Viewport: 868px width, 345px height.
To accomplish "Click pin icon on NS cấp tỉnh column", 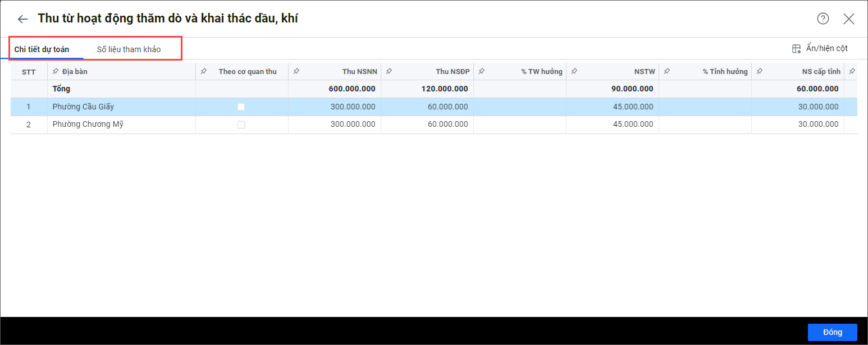I will tap(760, 71).
